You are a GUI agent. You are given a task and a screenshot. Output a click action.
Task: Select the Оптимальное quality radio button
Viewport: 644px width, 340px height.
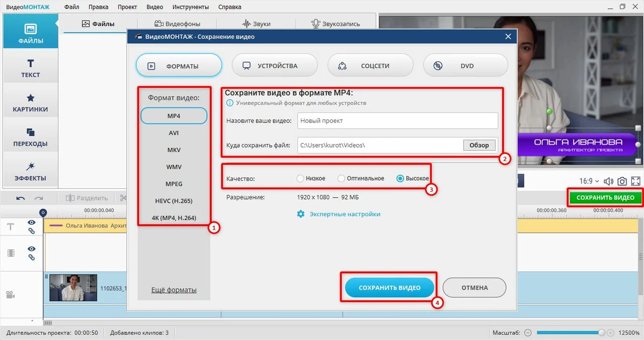[x=341, y=178]
